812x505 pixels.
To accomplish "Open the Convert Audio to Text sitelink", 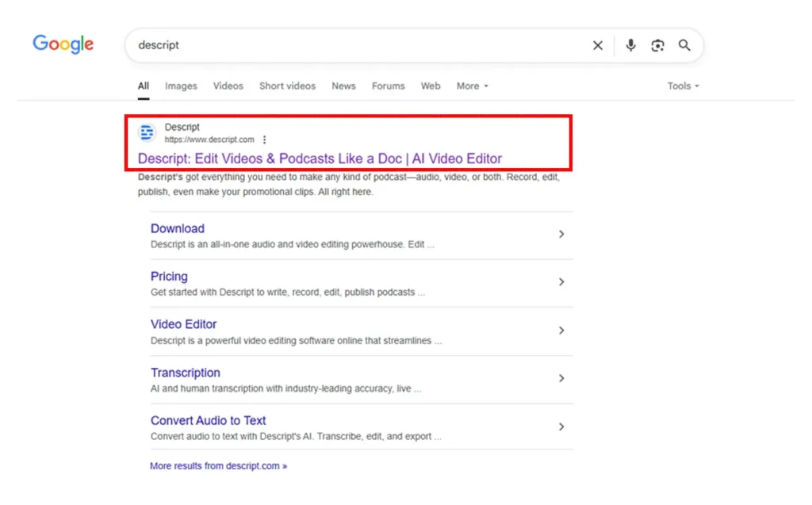I will point(209,421).
